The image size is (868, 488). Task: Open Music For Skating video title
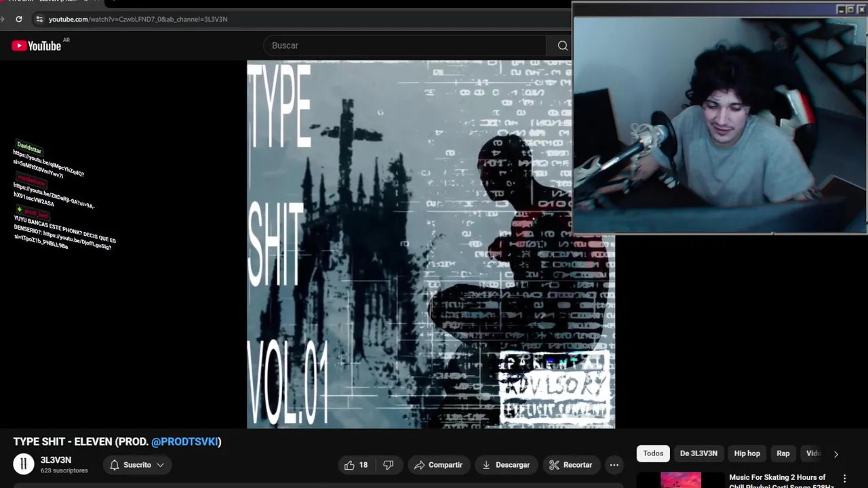tap(780, 481)
